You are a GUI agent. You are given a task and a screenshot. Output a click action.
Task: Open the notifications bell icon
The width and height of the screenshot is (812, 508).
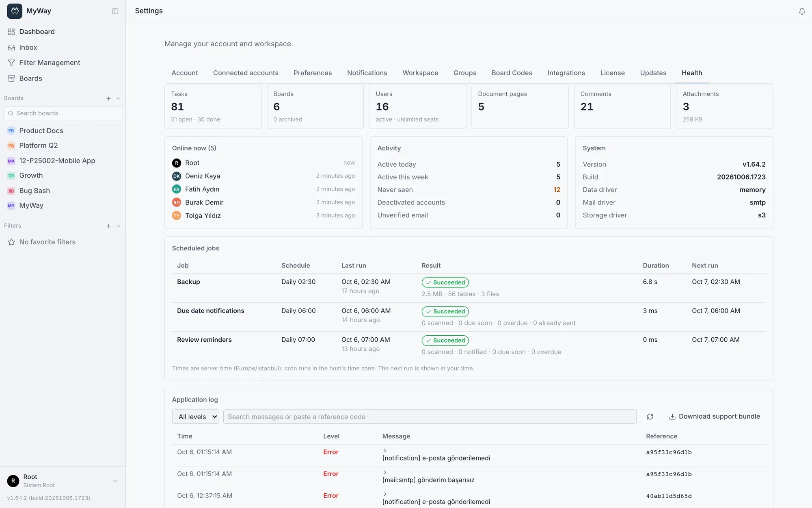pos(802,11)
